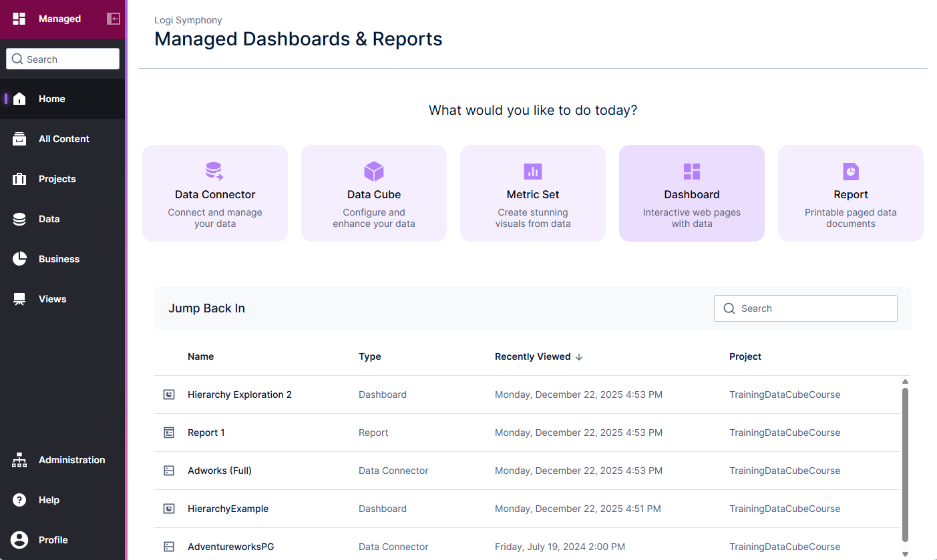Open All Content from the sidebar
This screenshot has width=937, height=560.
[19, 138]
